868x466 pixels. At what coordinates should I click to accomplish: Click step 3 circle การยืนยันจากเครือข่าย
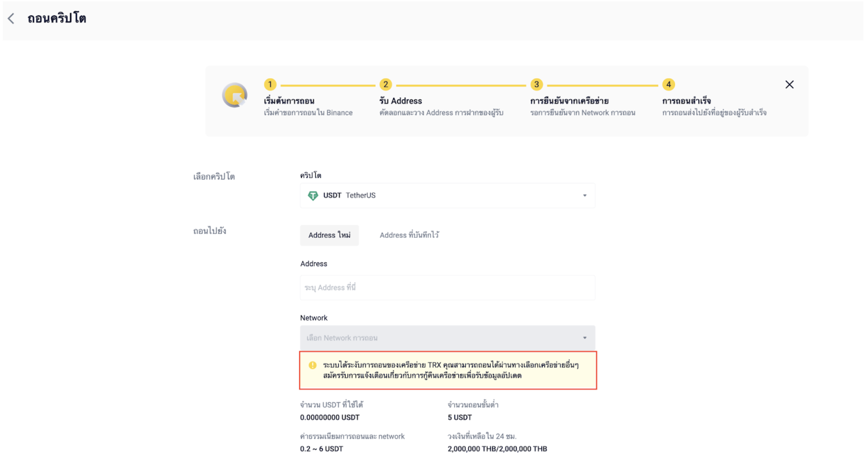click(536, 85)
